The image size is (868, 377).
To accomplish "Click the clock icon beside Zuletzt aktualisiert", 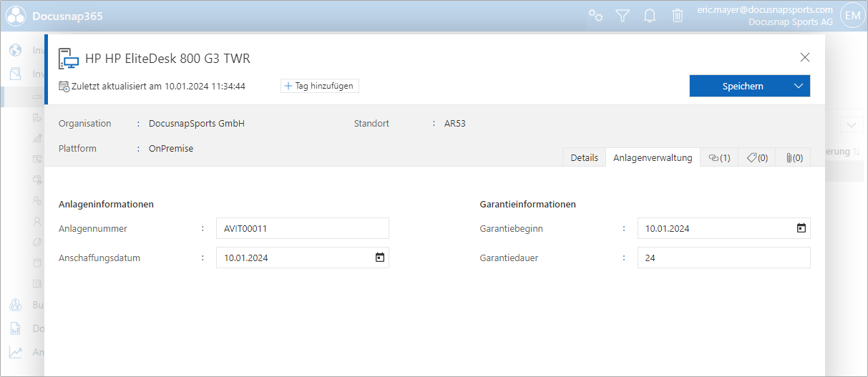I will [x=64, y=87].
